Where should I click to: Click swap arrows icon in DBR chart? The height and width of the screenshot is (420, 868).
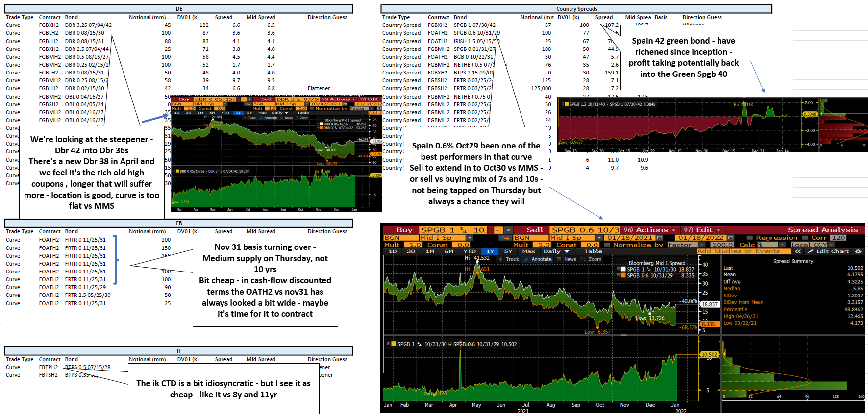(x=248, y=104)
